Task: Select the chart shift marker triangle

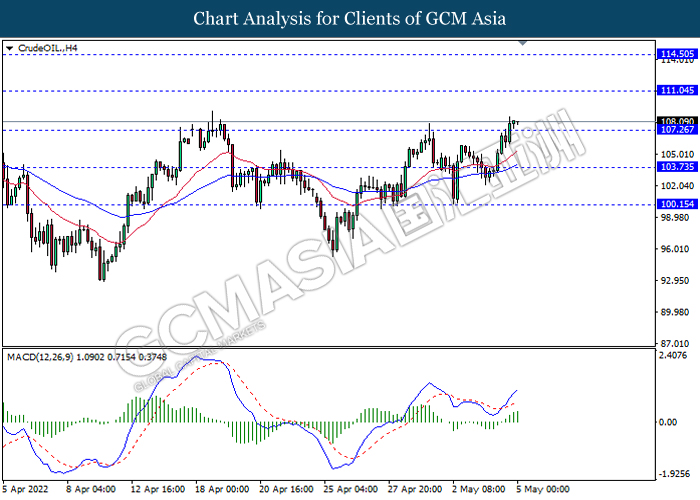Action: pyautogui.click(x=523, y=43)
